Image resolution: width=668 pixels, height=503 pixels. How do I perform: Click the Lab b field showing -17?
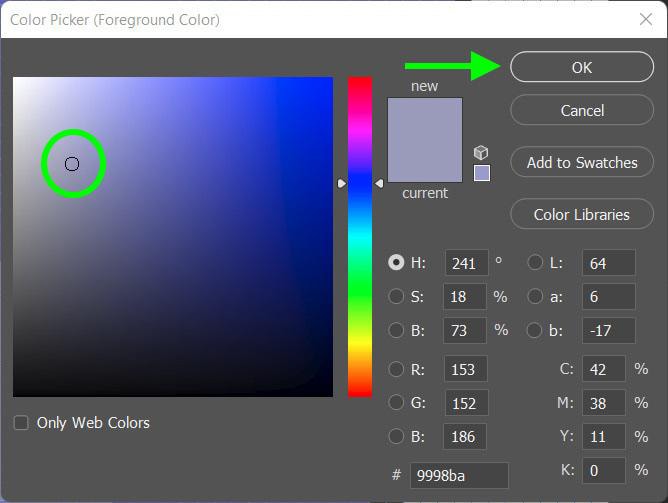tap(609, 330)
